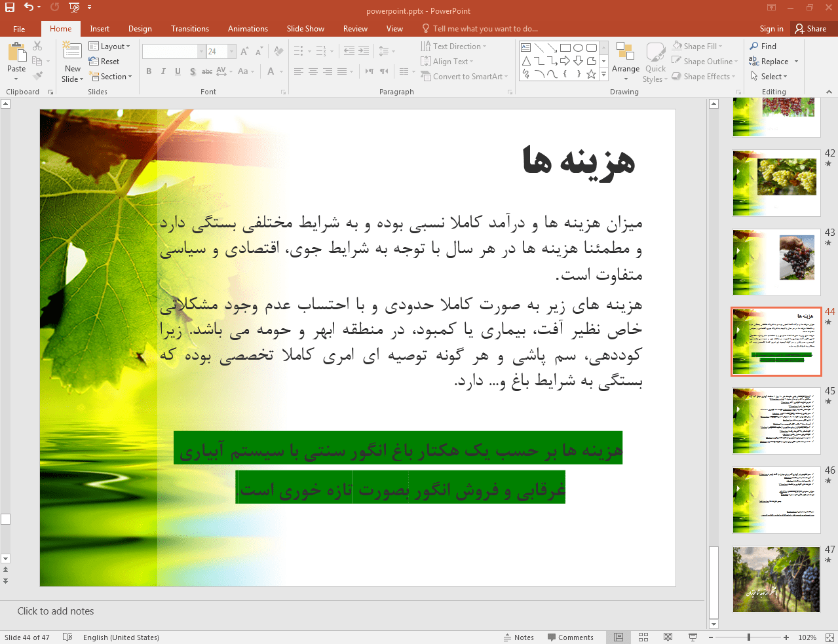Toggle bold formatting
This screenshot has width=838, height=644.
[149, 71]
